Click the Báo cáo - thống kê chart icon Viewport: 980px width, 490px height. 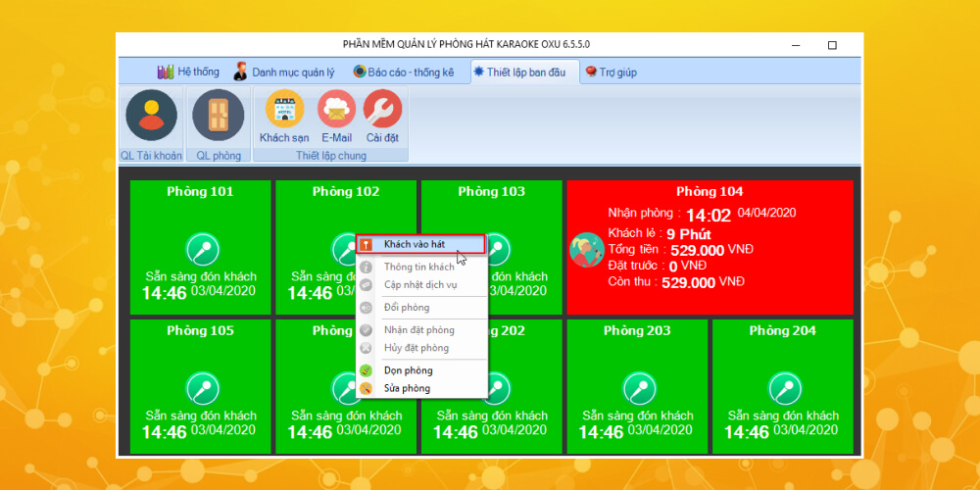click(x=360, y=72)
